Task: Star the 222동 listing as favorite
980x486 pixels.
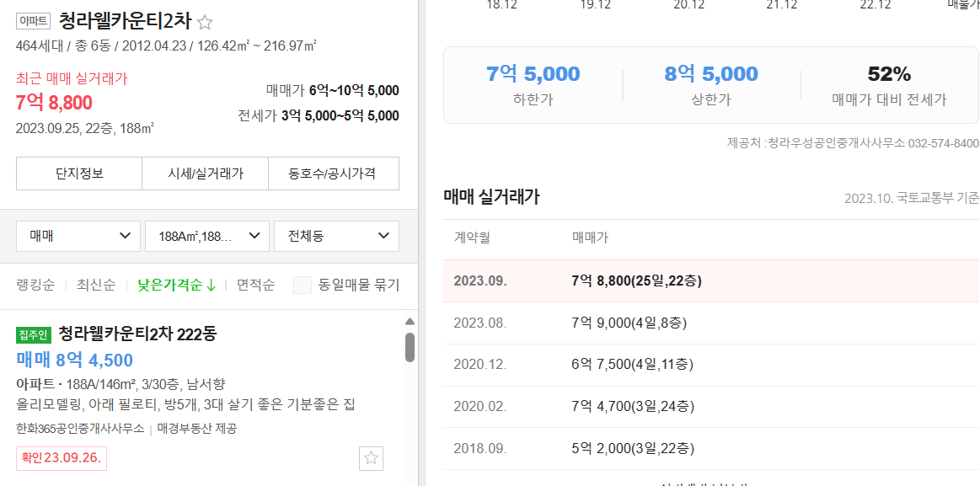Action: pos(371,458)
